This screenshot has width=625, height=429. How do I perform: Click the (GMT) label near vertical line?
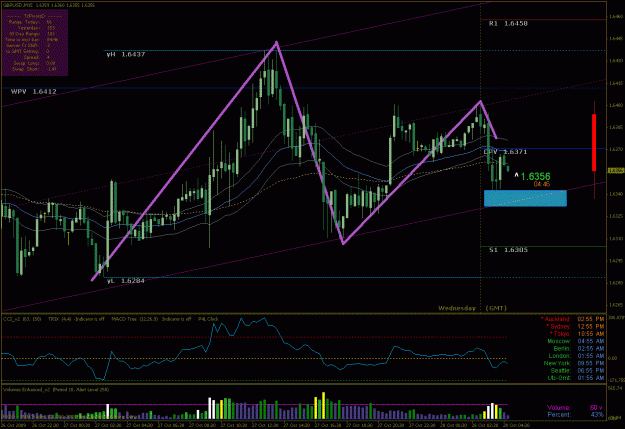pyautogui.click(x=496, y=308)
